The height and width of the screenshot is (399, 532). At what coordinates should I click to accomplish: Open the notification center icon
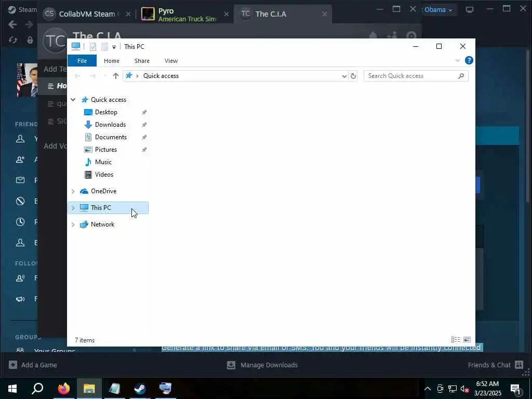(x=516, y=389)
